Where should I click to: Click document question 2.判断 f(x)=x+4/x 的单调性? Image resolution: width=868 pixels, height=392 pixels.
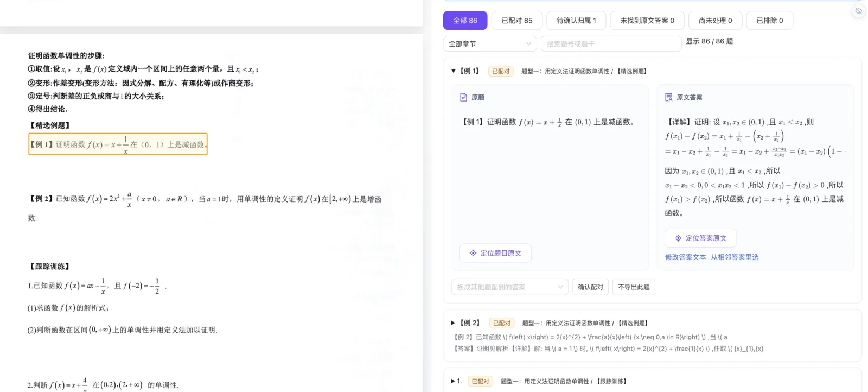point(103,384)
